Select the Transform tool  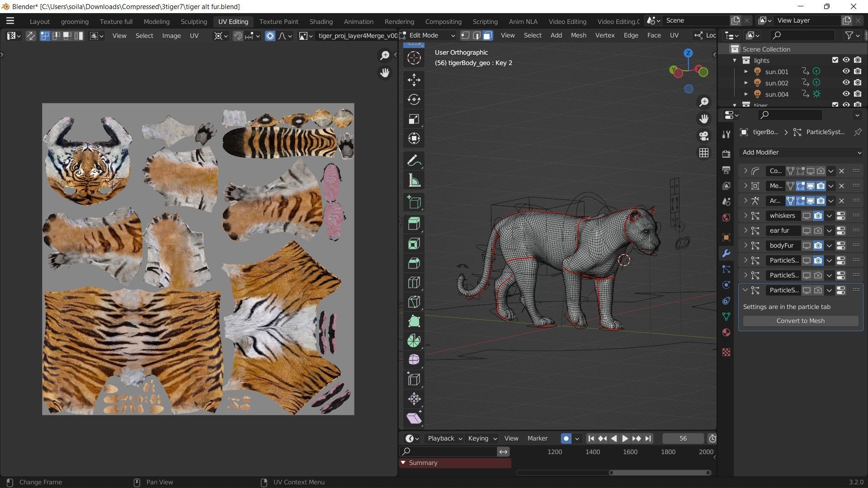click(x=414, y=138)
